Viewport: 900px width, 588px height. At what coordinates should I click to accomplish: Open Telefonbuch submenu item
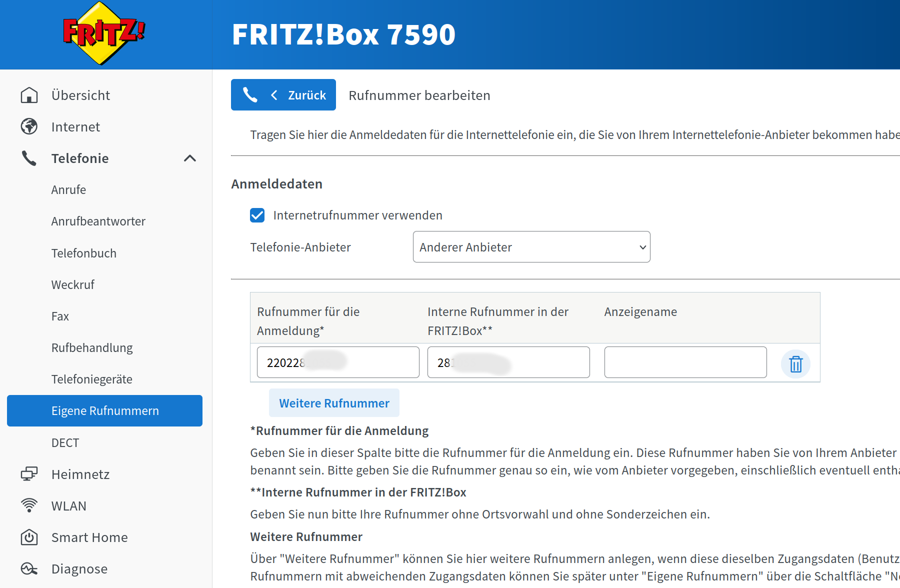(x=83, y=253)
